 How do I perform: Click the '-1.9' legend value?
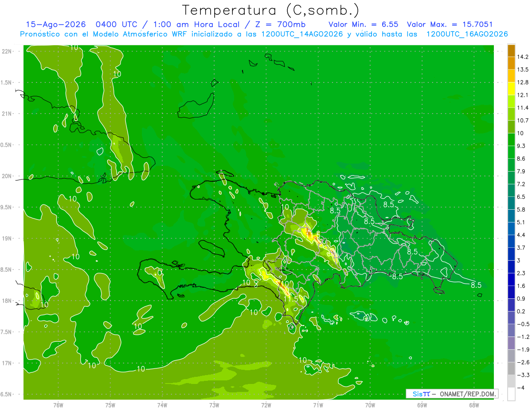tap(523, 349)
